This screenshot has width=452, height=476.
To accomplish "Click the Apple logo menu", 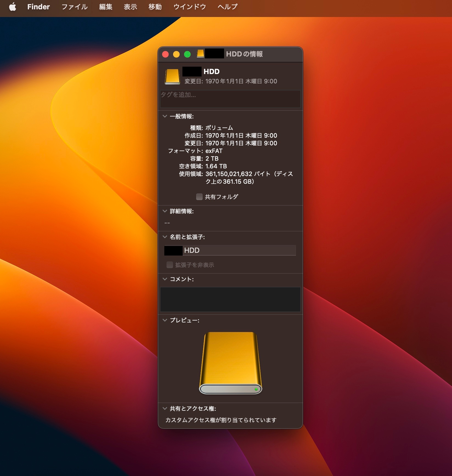I will pos(13,7).
